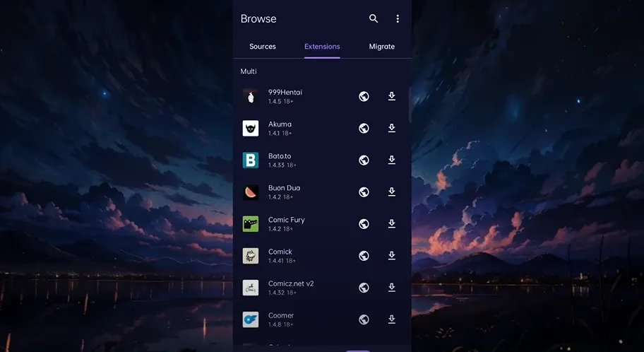Download the Bato.to extension
Viewport: 644px width, 352px height.
pos(392,160)
